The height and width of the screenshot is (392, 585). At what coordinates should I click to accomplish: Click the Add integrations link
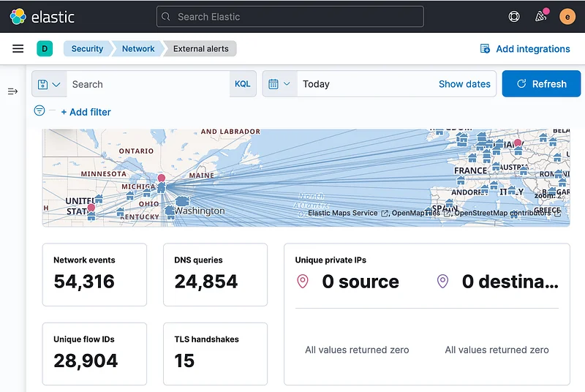[x=525, y=49]
